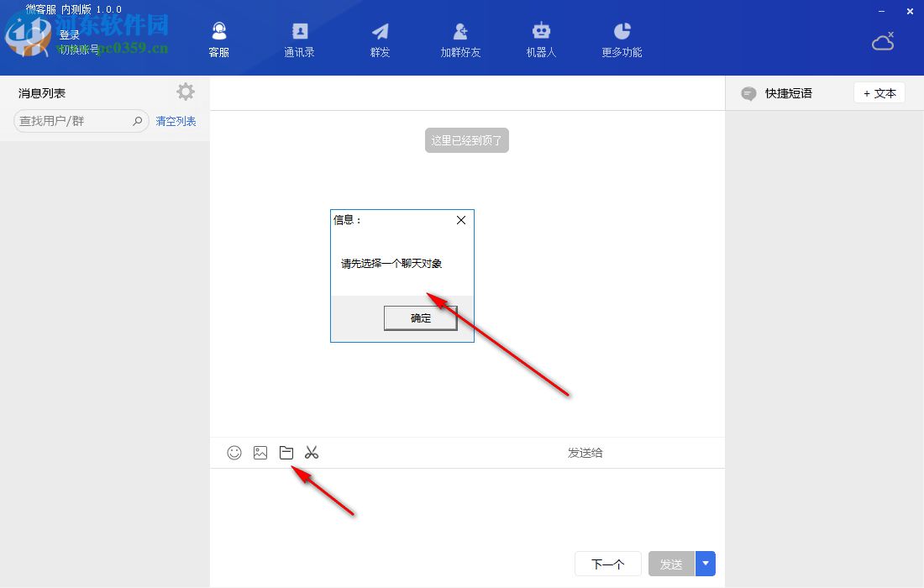Viewport: 924px width, 588px height.
Task: Add a phrase via +文本
Action: 879,93
